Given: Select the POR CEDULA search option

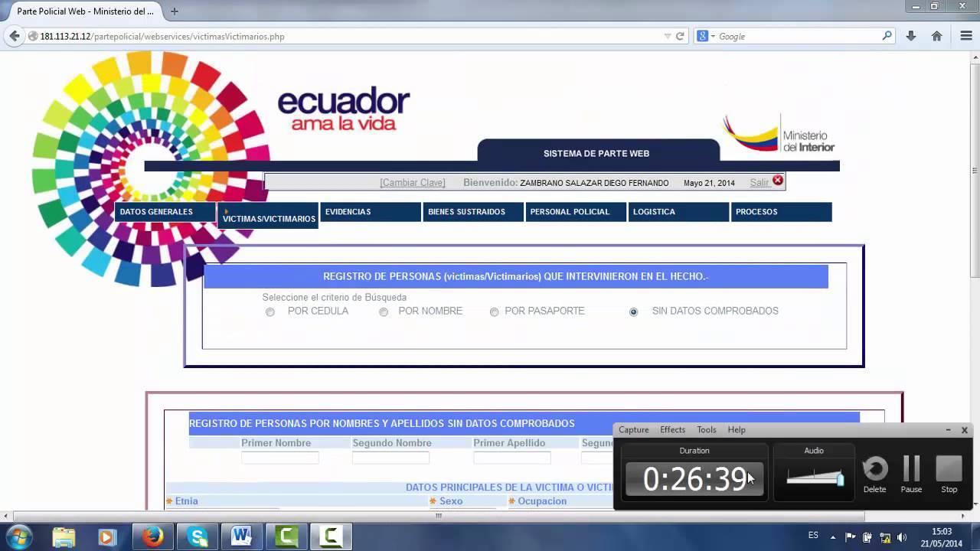Looking at the screenshot, I should 270,311.
